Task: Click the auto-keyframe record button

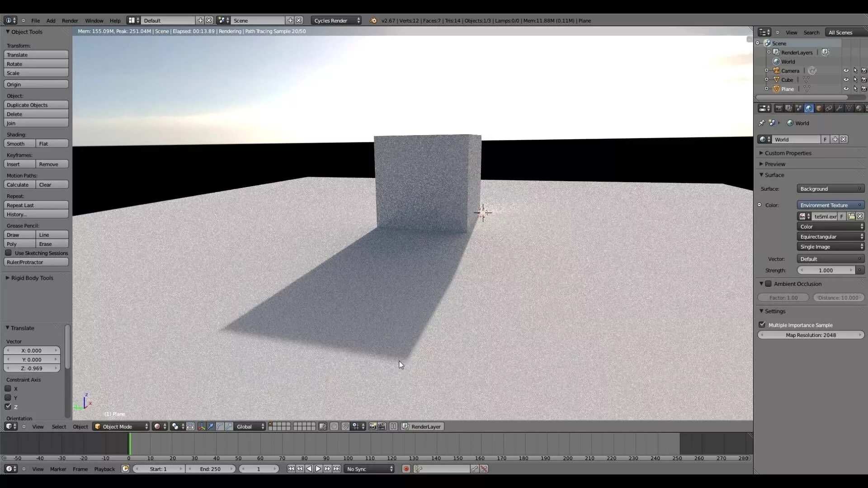Action: [406, 469]
